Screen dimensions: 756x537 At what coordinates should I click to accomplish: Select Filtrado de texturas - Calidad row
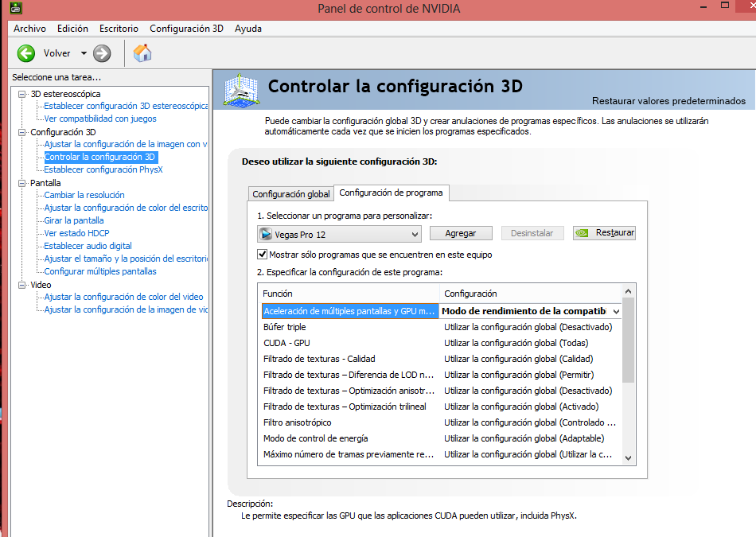(x=441, y=359)
